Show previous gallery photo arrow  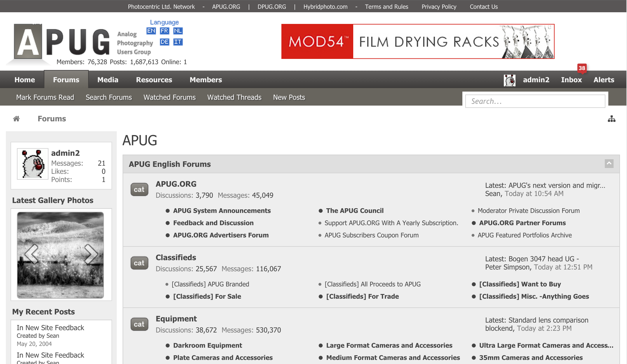[32, 254]
